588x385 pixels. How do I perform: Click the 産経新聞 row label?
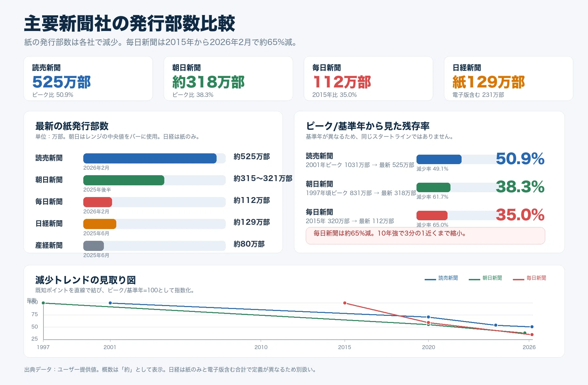[x=49, y=245]
